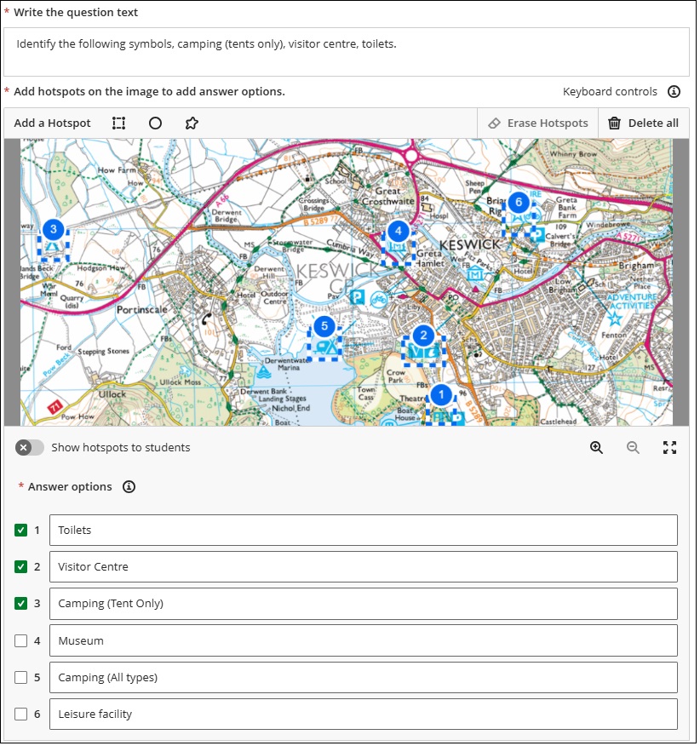Viewport: 700px width, 746px height.
Task: Zoom out on the map image
Action: click(x=633, y=447)
